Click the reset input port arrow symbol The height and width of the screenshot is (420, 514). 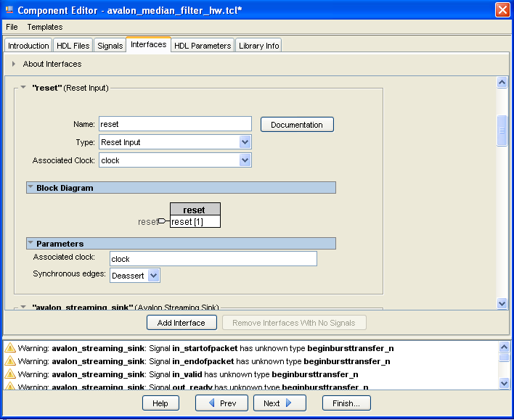[163, 221]
